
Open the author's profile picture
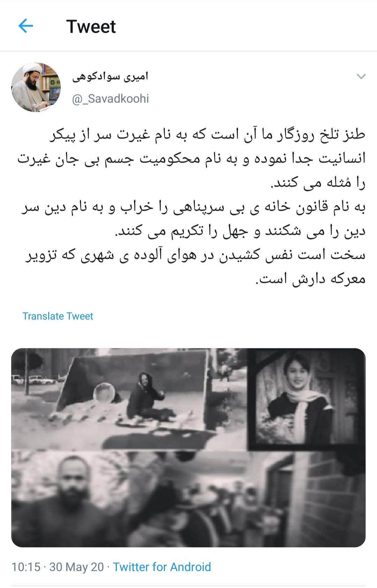36,87
